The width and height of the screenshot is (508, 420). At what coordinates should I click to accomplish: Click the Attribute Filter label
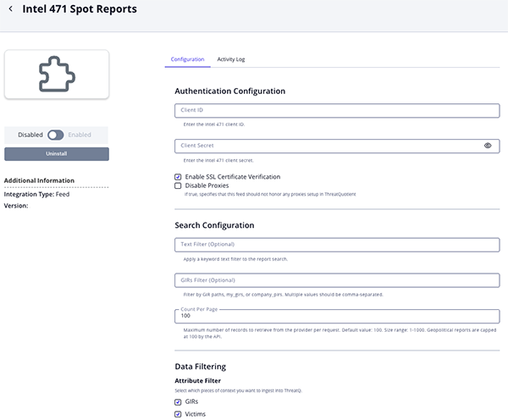197,381
